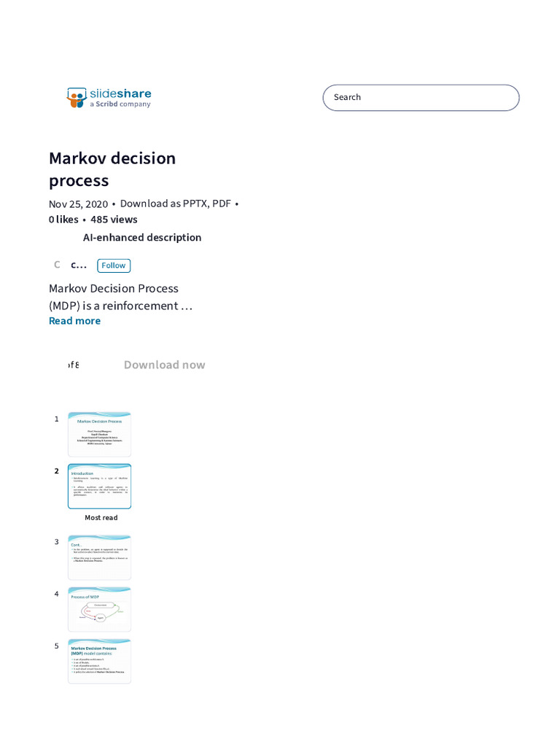
Task: Click the PDF download link
Action: 221,204
